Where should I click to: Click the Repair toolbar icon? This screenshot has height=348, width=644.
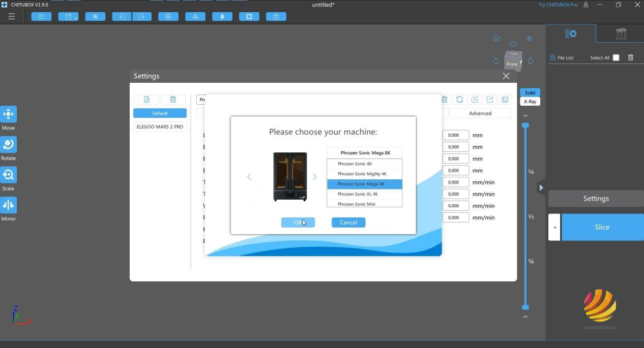[276, 16]
